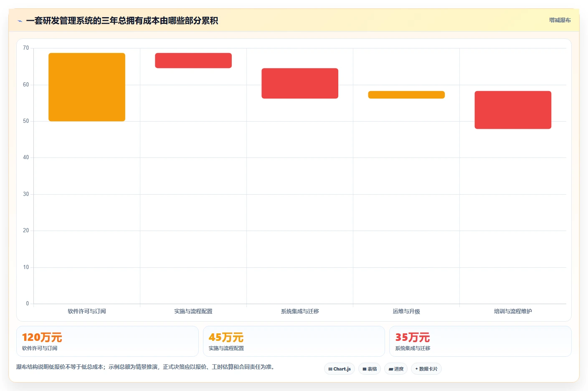Screen dimensions: 588x391
Task: Click the x-axis label 实施与流程配置
Action: tap(193, 311)
